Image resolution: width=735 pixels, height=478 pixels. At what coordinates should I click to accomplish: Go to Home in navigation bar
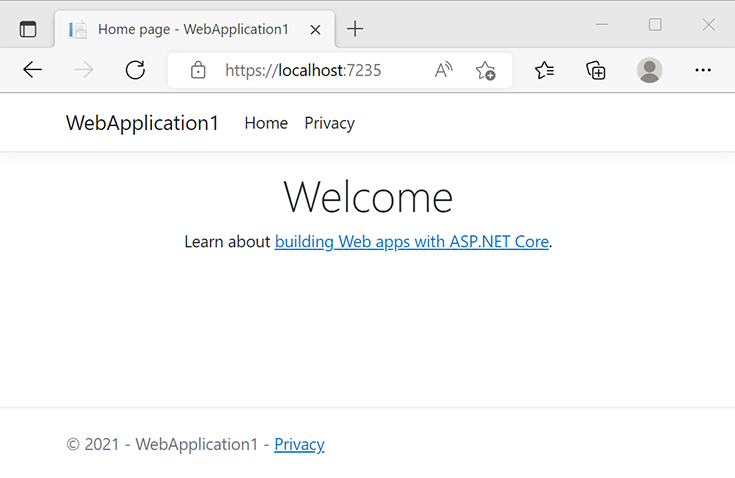point(266,123)
